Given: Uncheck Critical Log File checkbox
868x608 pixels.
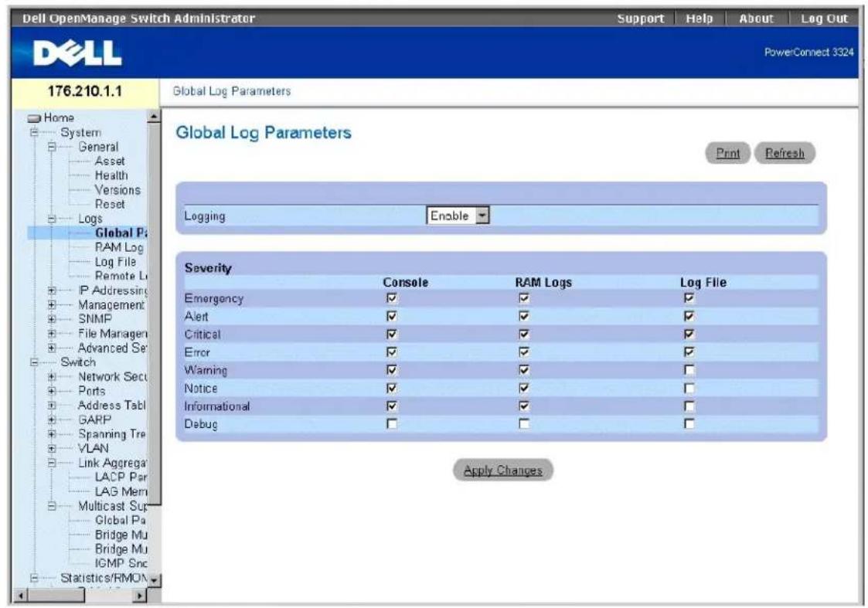Looking at the screenshot, I should coord(689,335).
